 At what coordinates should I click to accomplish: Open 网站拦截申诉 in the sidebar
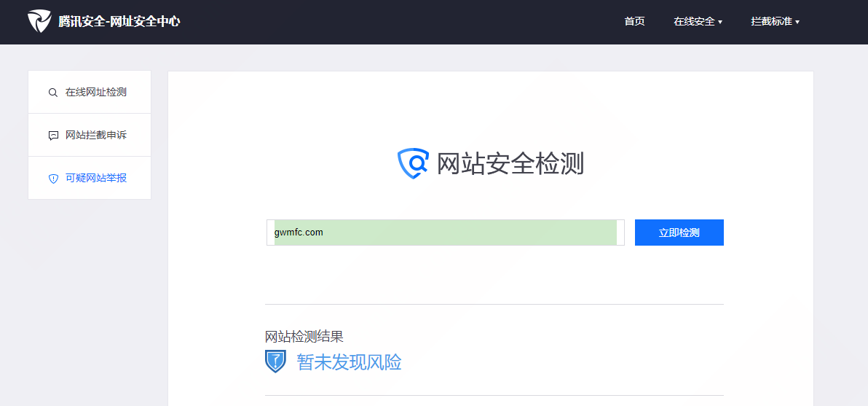click(x=89, y=135)
